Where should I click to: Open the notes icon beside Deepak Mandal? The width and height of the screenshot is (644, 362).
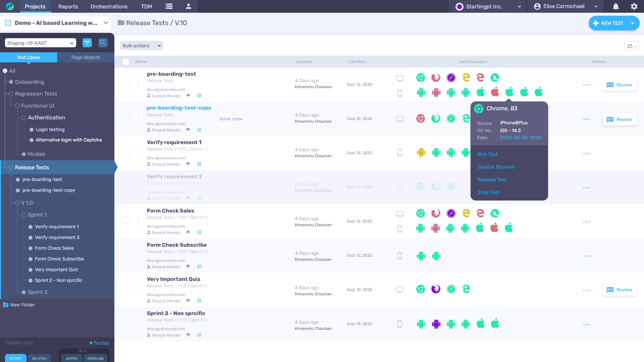(x=199, y=96)
